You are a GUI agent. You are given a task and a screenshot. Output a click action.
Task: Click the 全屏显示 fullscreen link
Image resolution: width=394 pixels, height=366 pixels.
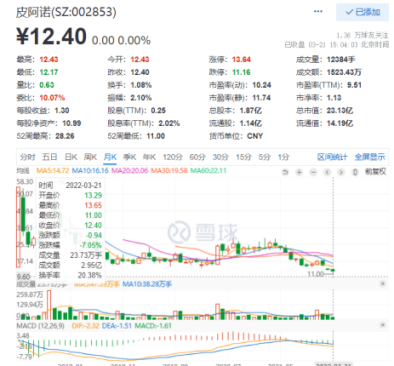370,157
